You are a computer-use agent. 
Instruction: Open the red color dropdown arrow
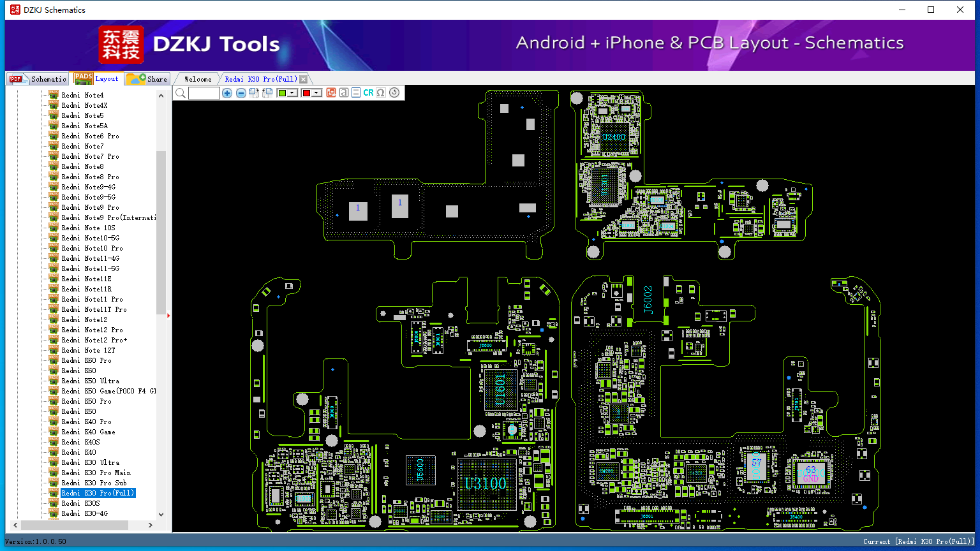(316, 93)
